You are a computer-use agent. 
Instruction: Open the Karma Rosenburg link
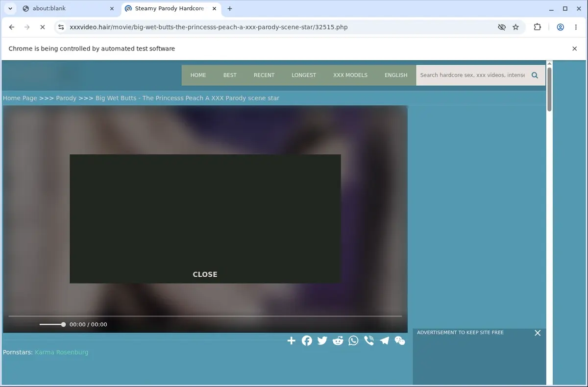pyautogui.click(x=61, y=352)
